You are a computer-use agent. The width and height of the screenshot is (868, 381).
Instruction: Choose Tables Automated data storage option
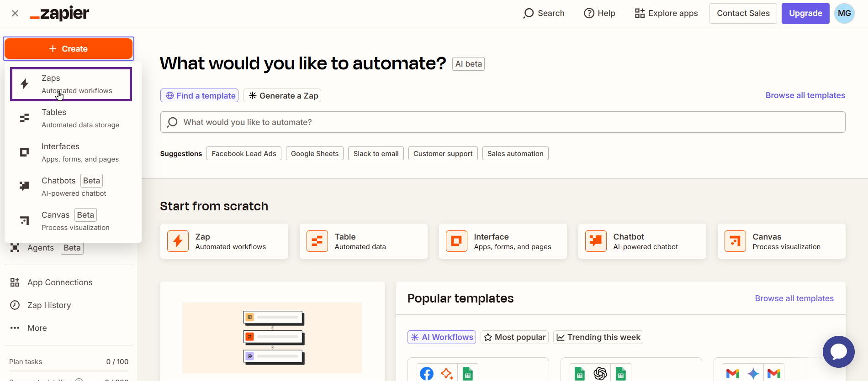click(x=71, y=118)
